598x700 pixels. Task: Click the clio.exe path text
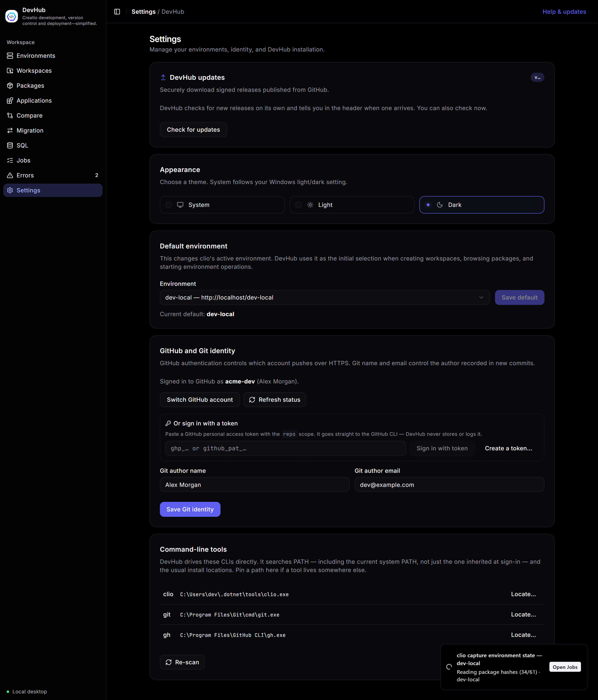pyautogui.click(x=234, y=594)
